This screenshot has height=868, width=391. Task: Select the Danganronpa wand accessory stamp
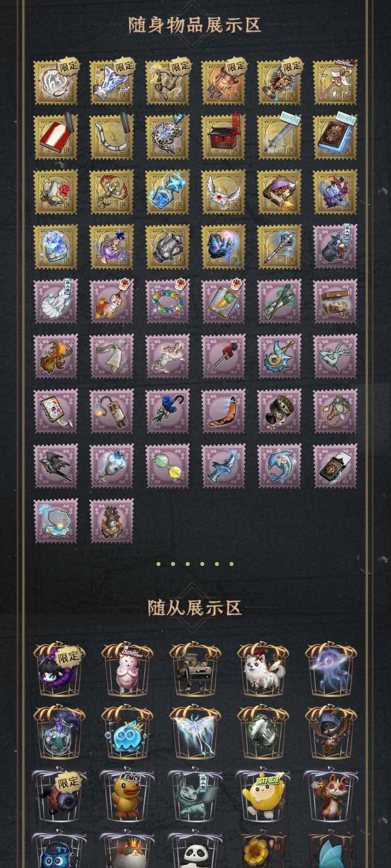point(335,83)
